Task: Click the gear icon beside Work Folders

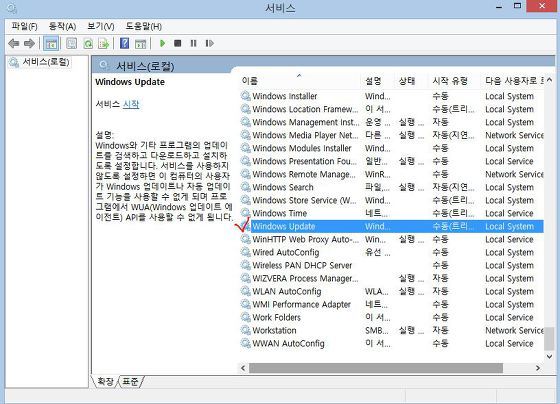Action: tap(245, 318)
